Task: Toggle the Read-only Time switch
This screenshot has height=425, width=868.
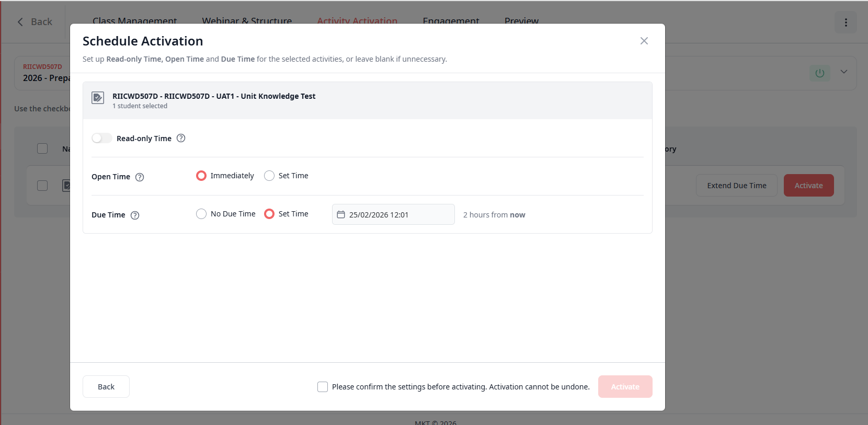Action: (x=101, y=138)
